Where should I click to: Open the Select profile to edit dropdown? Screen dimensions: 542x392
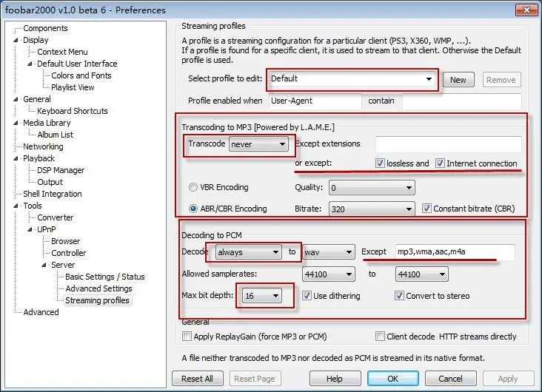(x=352, y=79)
